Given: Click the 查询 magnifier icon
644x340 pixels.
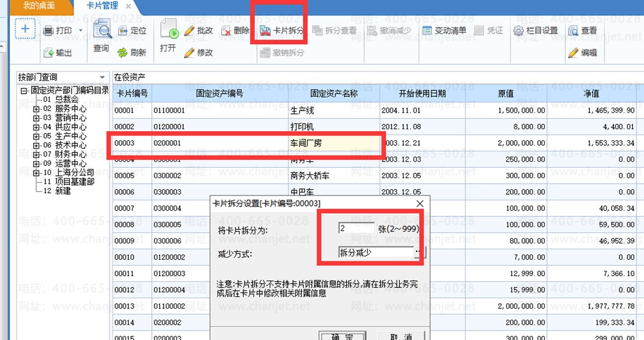Looking at the screenshot, I should pos(102,29).
